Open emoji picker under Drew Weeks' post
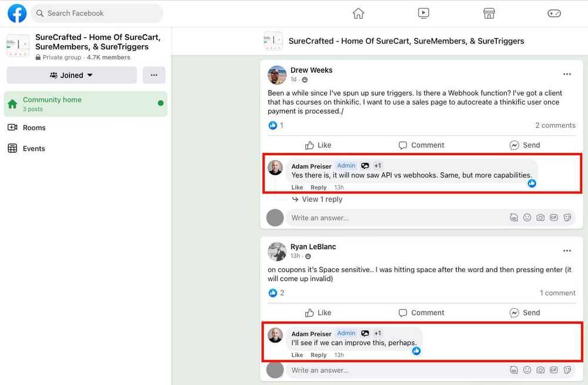Image resolution: width=588 pixels, height=385 pixels. pos(527,218)
